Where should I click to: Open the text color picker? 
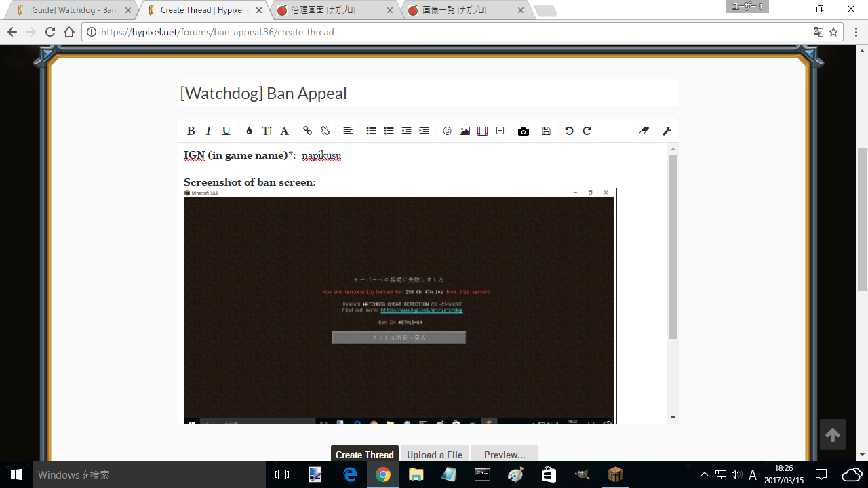point(249,131)
